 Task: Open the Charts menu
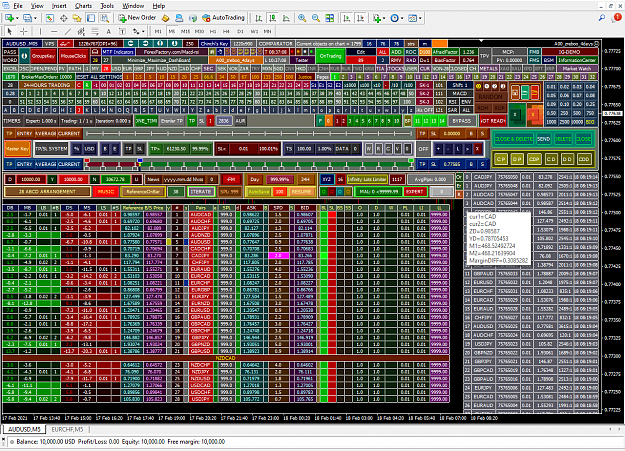pos(83,6)
